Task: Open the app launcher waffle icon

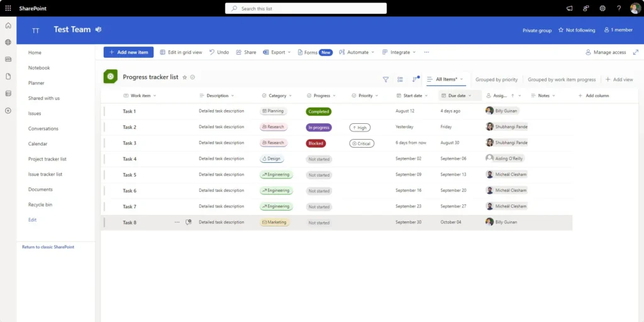Action: click(x=8, y=8)
